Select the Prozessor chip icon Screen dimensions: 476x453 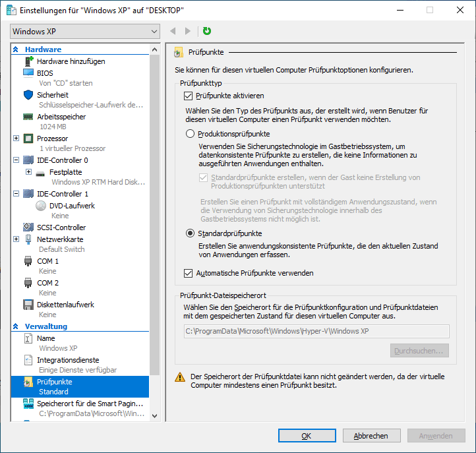(x=28, y=138)
